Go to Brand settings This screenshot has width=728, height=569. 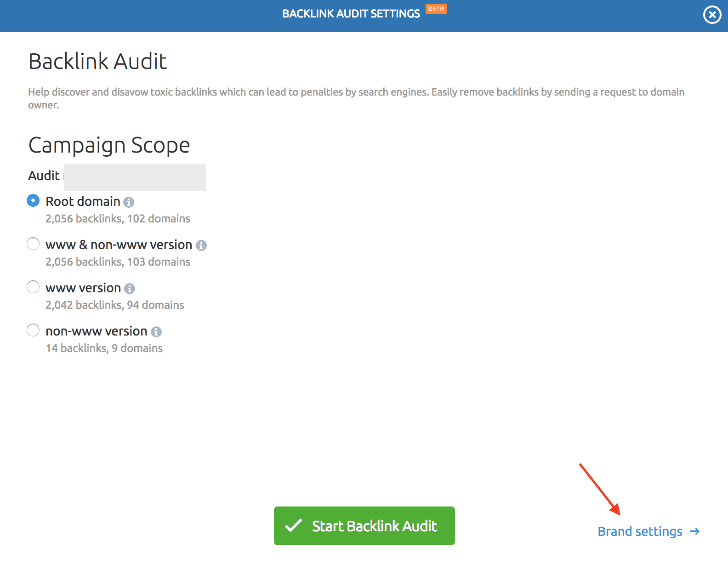[640, 532]
